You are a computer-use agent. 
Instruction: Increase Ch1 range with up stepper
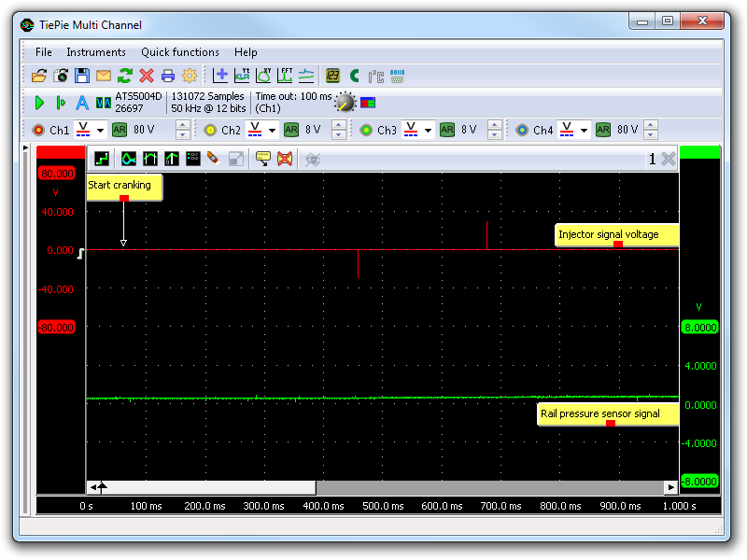click(x=182, y=125)
